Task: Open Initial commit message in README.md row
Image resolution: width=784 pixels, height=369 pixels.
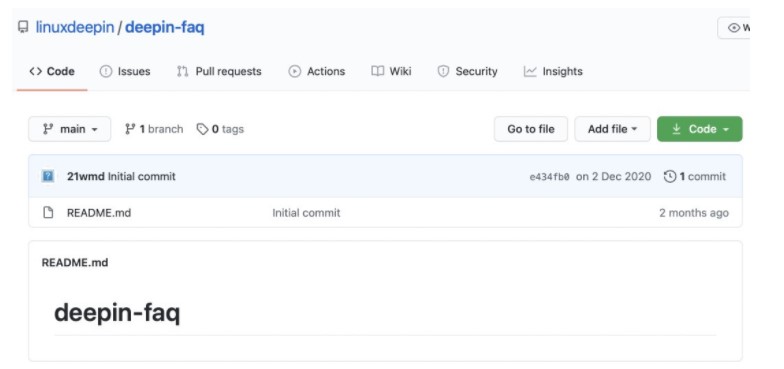Action: (x=306, y=212)
